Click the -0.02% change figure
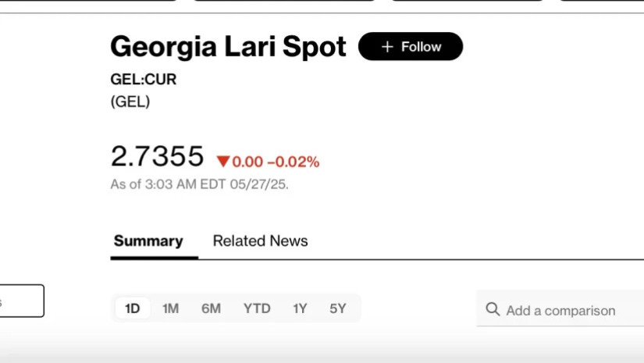This screenshot has height=363, width=644. pos(294,162)
